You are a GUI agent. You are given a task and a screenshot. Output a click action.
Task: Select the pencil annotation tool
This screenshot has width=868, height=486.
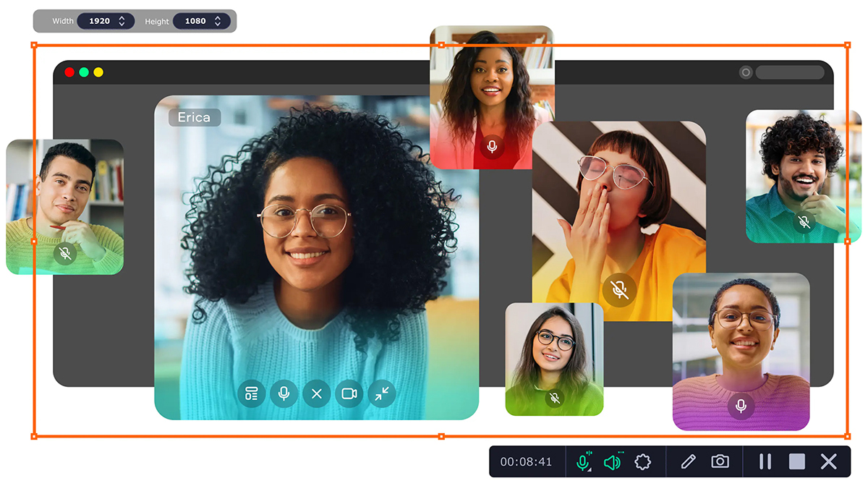click(x=687, y=461)
